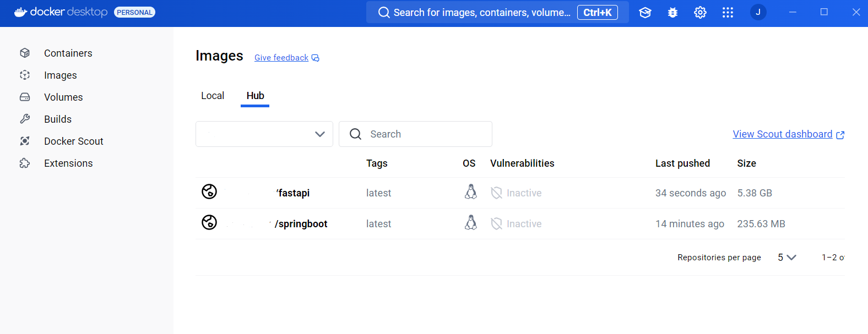Viewport: 868px width, 334px height.
Task: Minimize the Docker Desktop window
Action: [x=793, y=12]
